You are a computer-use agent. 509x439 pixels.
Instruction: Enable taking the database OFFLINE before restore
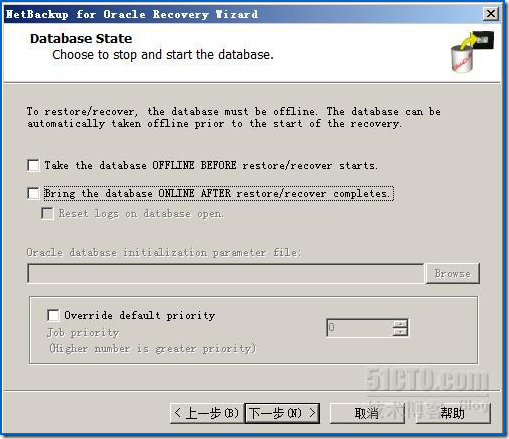(33, 165)
